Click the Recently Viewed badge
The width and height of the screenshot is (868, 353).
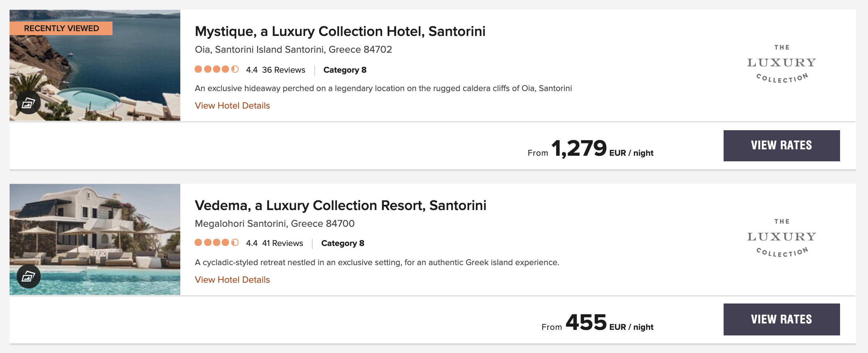click(x=61, y=28)
